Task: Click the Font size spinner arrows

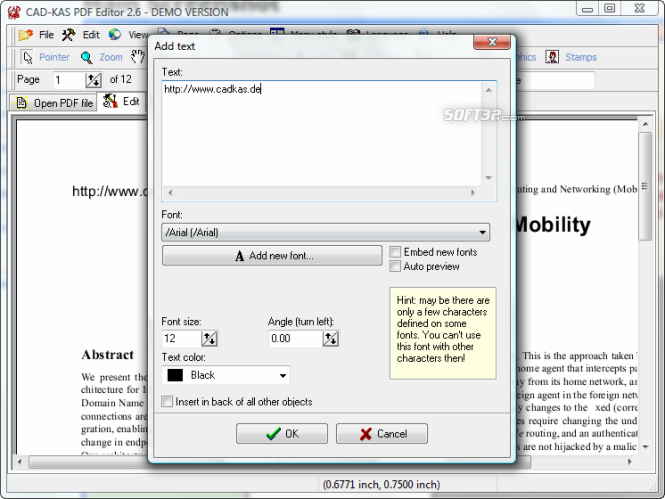Action: click(209, 339)
